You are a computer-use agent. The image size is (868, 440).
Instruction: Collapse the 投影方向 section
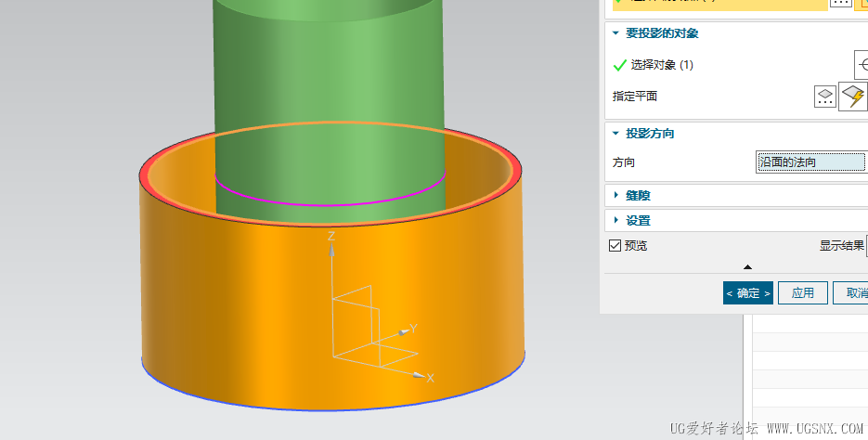tap(615, 134)
